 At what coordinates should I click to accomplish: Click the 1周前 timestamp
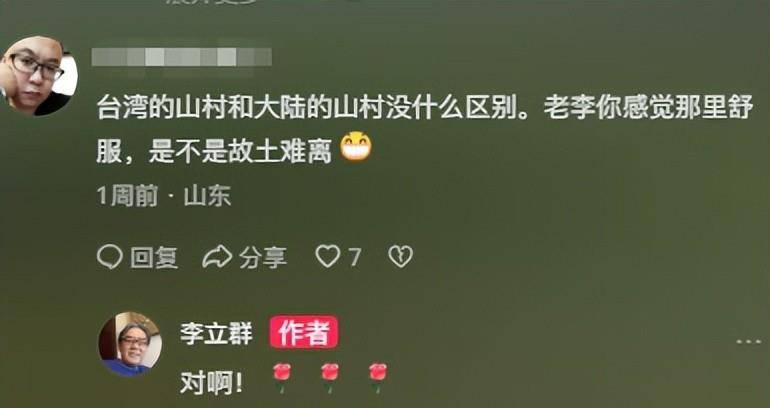click(127, 197)
